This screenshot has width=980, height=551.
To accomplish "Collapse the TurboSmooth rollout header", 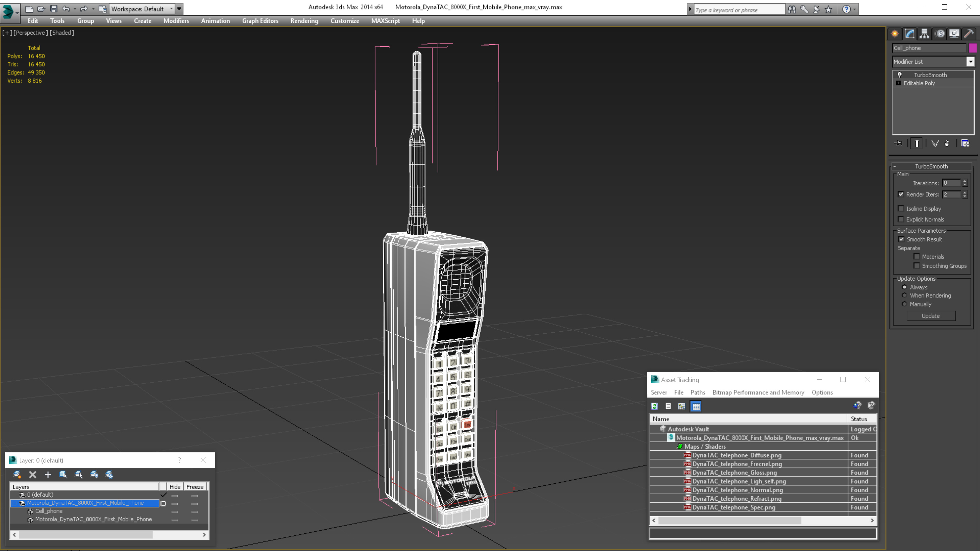I will click(931, 166).
